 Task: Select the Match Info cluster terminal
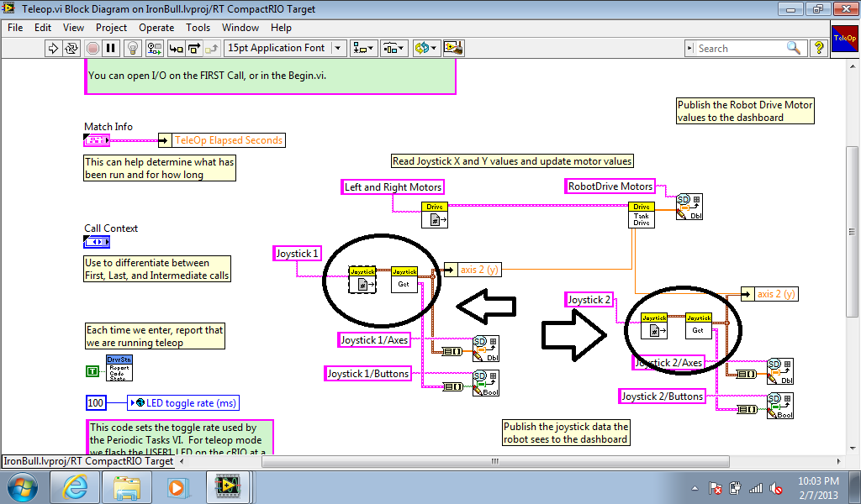pos(97,140)
